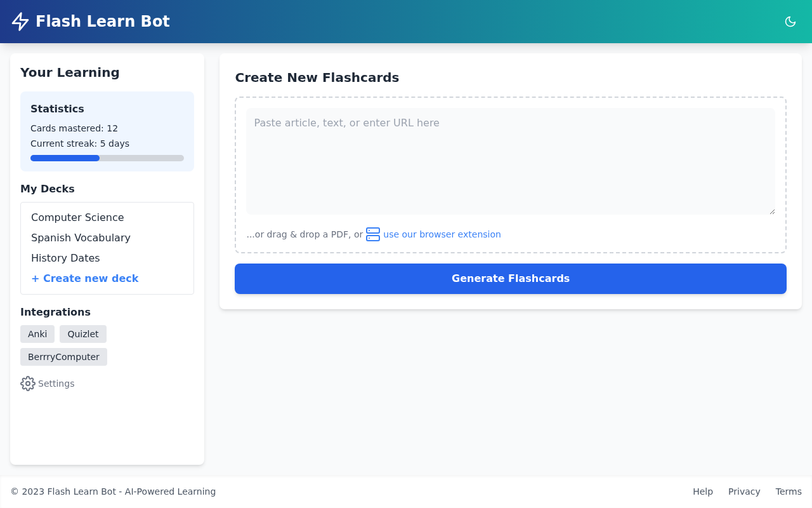The image size is (812, 508).
Task: Open the BerrryComputer integration
Action: click(63, 356)
